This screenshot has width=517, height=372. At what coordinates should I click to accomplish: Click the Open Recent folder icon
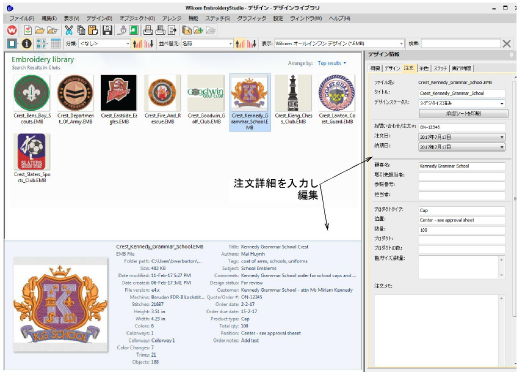point(52,30)
